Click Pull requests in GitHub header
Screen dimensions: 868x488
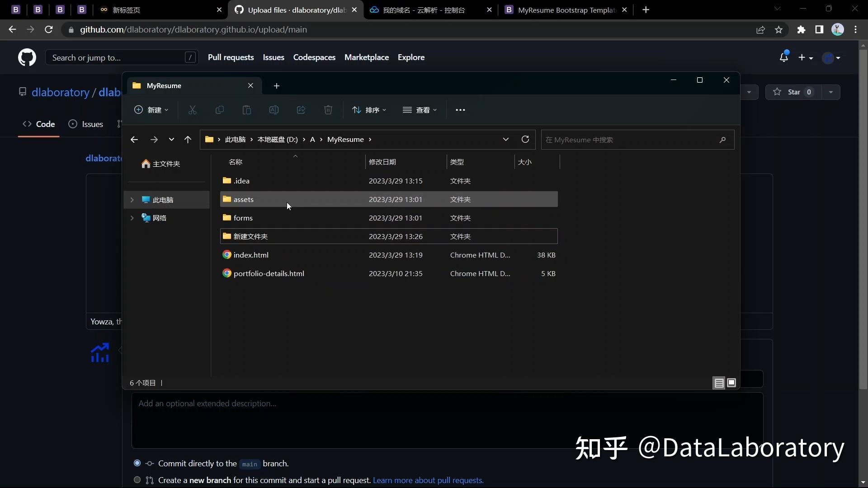tap(231, 57)
